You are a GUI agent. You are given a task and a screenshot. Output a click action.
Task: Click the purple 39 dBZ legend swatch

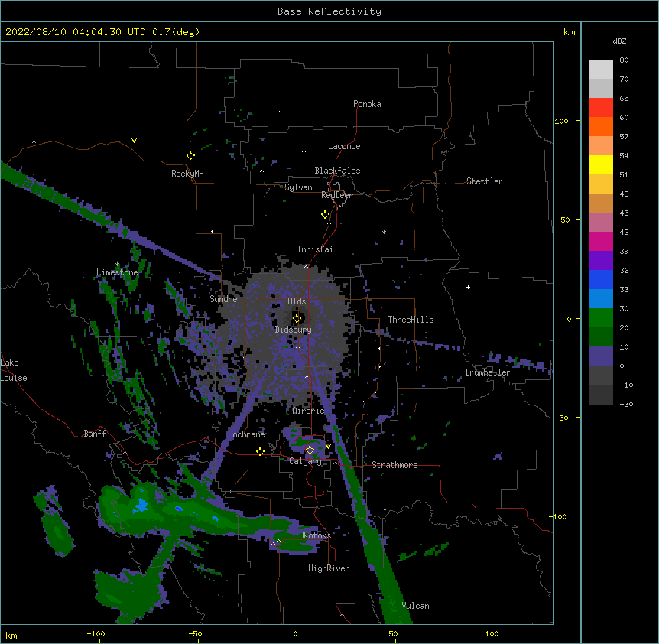(x=601, y=261)
